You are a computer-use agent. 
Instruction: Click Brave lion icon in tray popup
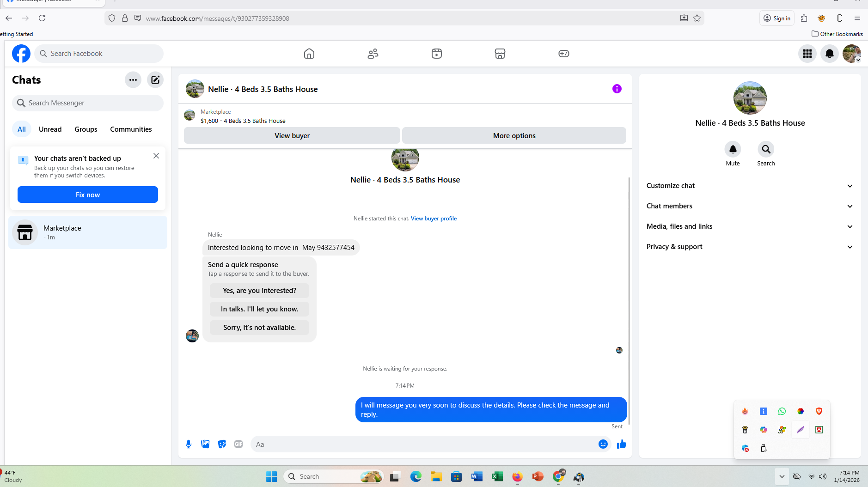819,411
